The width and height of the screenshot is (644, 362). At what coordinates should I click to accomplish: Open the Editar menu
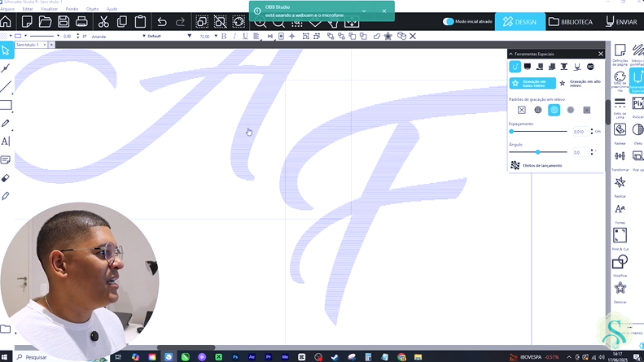tap(28, 9)
